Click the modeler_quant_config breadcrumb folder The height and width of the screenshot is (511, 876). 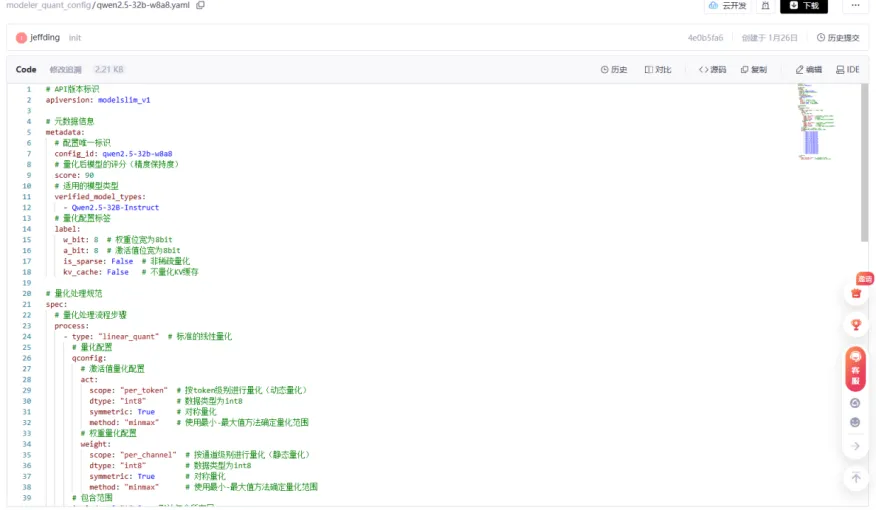point(48,5)
